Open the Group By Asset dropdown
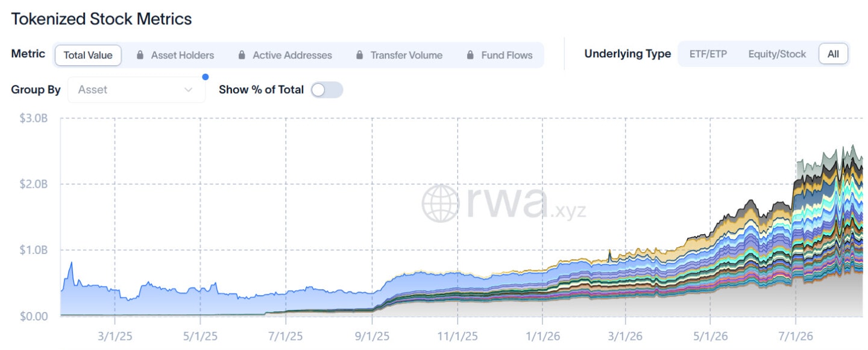The image size is (868, 350). tap(136, 89)
